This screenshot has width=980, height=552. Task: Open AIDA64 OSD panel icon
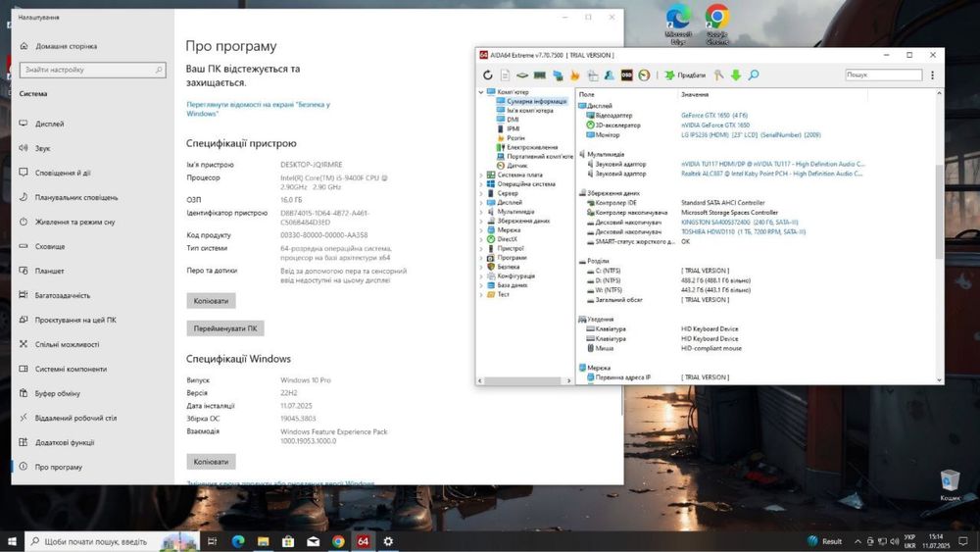coord(626,75)
